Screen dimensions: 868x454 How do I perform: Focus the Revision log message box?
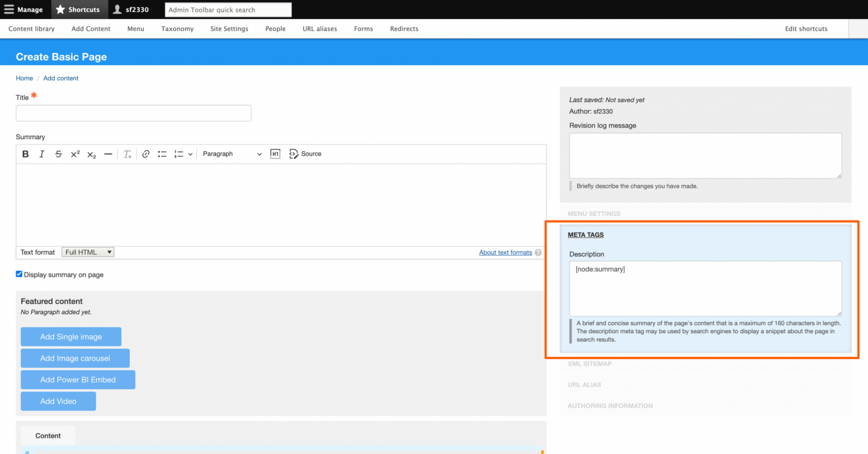tap(705, 156)
